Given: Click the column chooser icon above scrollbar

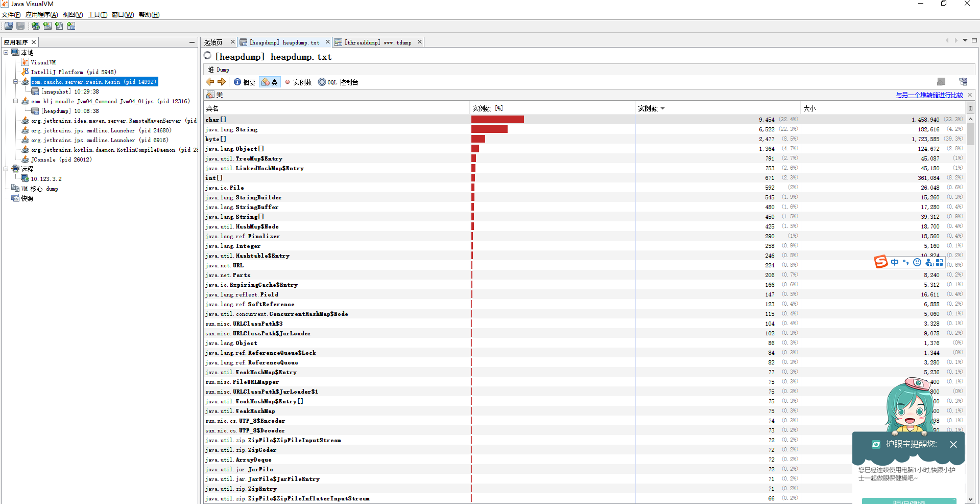Looking at the screenshot, I should coord(970,108).
